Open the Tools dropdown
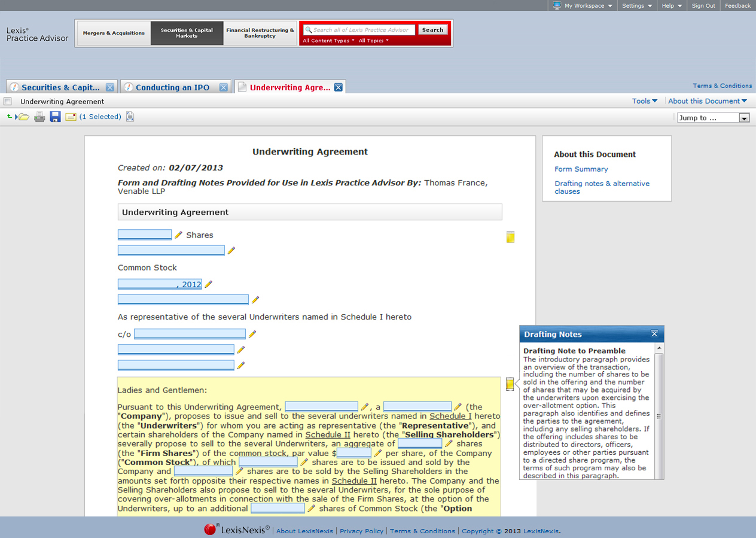The image size is (756, 538). click(645, 101)
